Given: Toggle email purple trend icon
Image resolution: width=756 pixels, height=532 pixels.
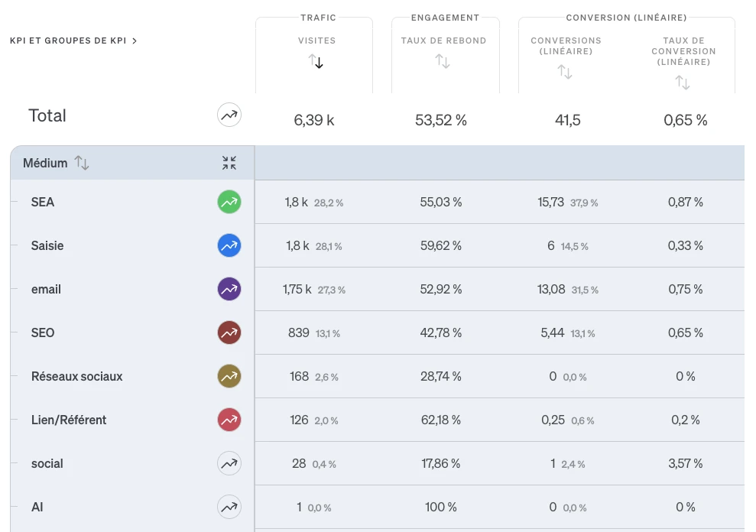Looking at the screenshot, I should tap(229, 290).
